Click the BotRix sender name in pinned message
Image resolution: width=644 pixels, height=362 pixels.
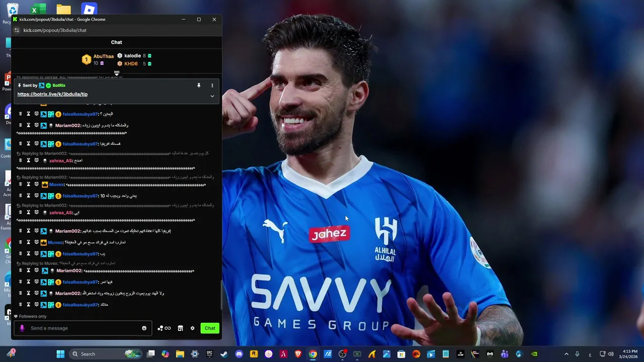coord(59,85)
